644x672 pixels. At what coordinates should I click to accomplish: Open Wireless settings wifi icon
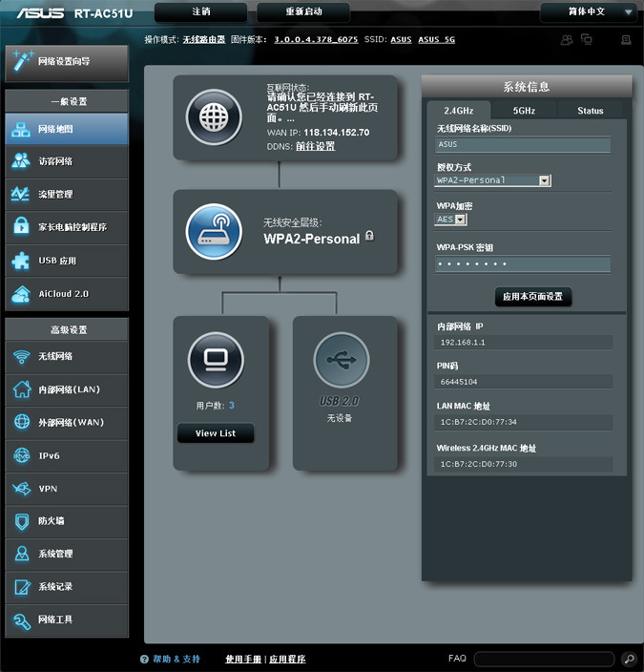tap(21, 356)
